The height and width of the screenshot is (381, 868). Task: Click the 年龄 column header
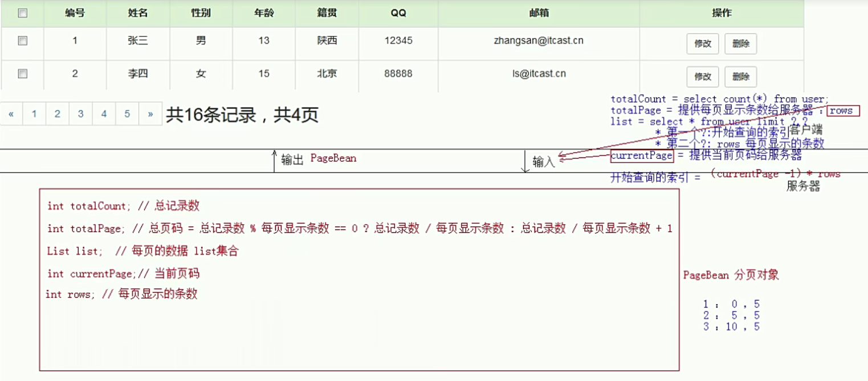pyautogui.click(x=264, y=13)
